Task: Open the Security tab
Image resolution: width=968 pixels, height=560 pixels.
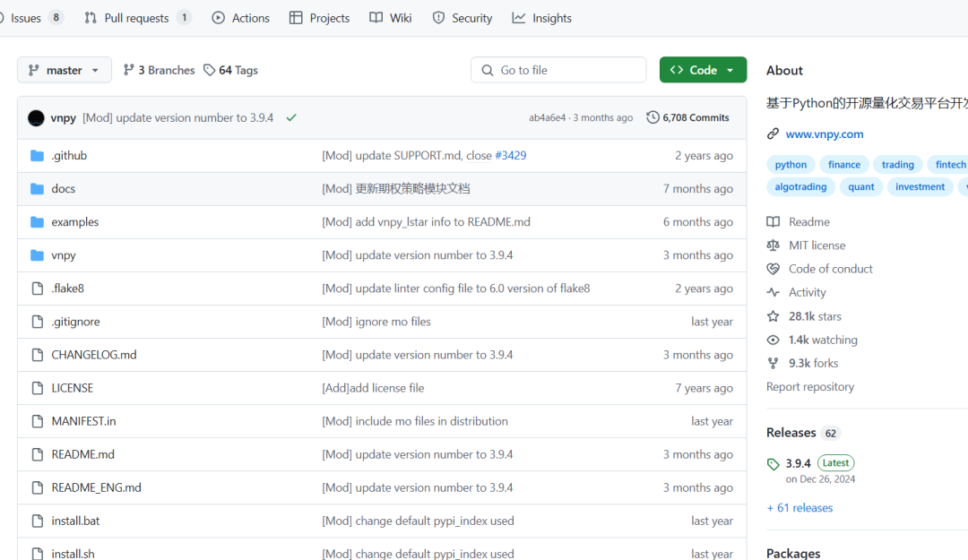Action: 462,18
